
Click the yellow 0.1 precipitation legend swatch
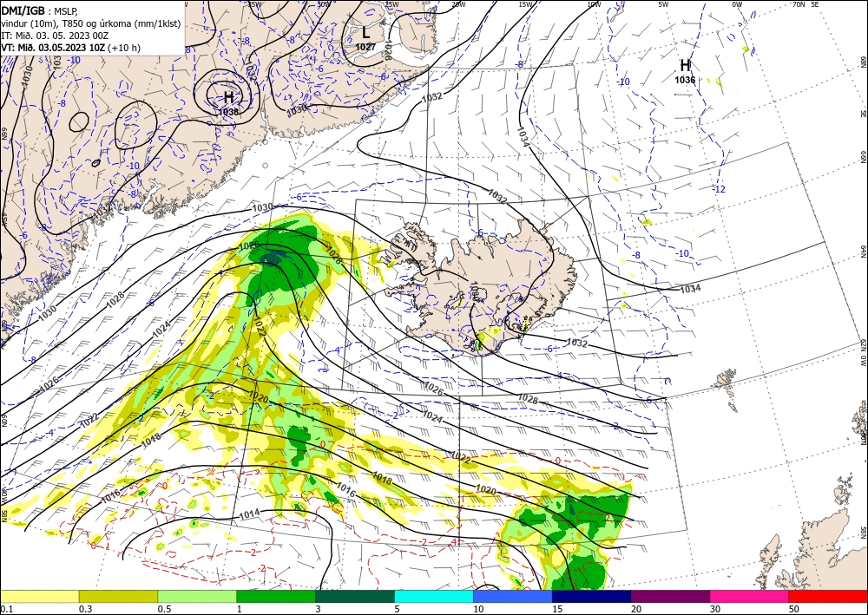[39, 596]
